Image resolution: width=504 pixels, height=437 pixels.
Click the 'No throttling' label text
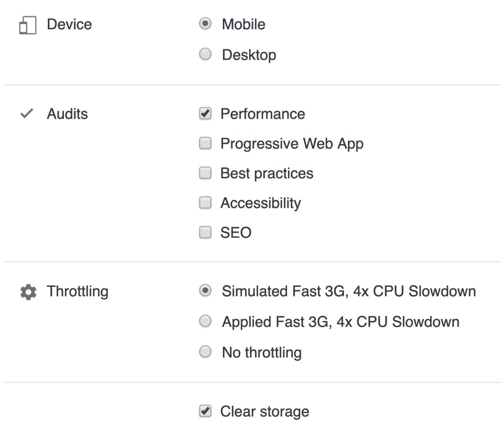(261, 352)
